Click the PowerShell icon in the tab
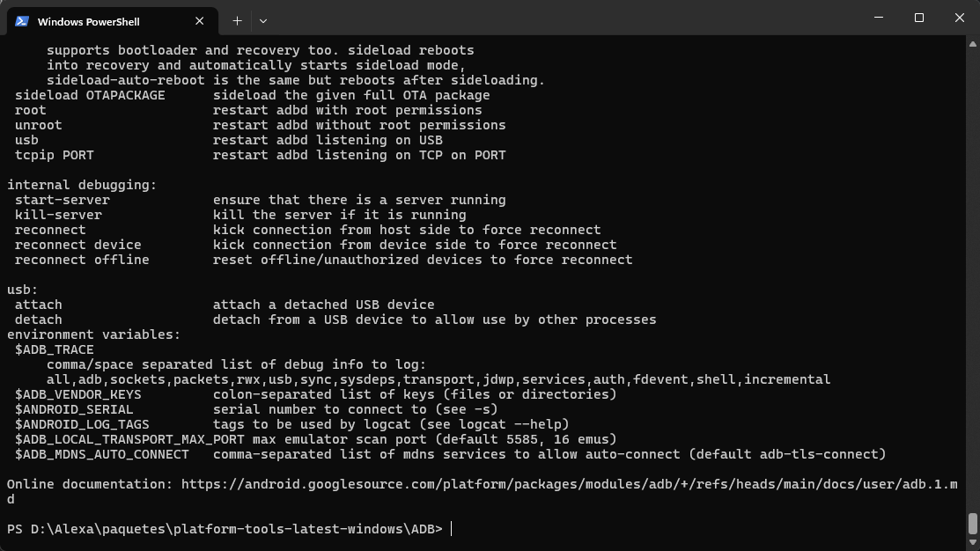 tap(22, 21)
